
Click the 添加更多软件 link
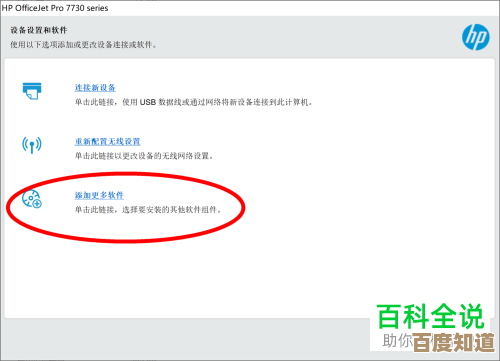pyautogui.click(x=99, y=195)
